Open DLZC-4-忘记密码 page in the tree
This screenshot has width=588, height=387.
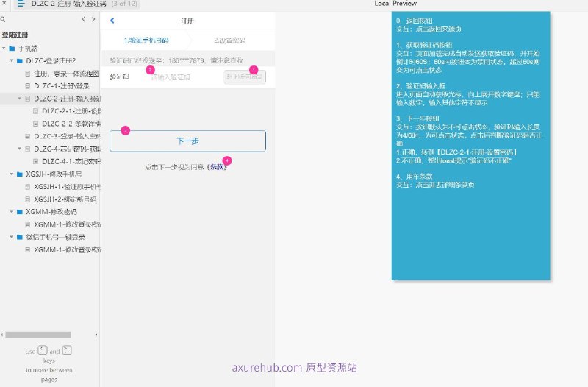tap(68, 149)
